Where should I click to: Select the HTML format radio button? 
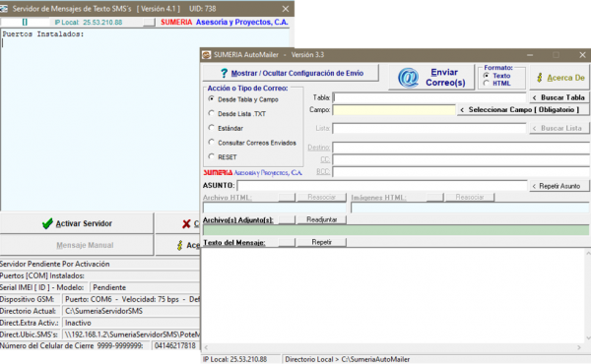(487, 84)
